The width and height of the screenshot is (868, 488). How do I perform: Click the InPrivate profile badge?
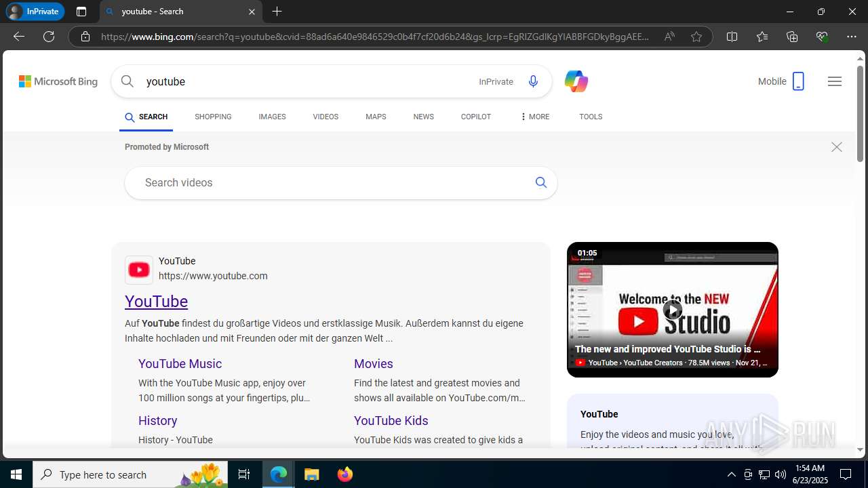pos(35,12)
